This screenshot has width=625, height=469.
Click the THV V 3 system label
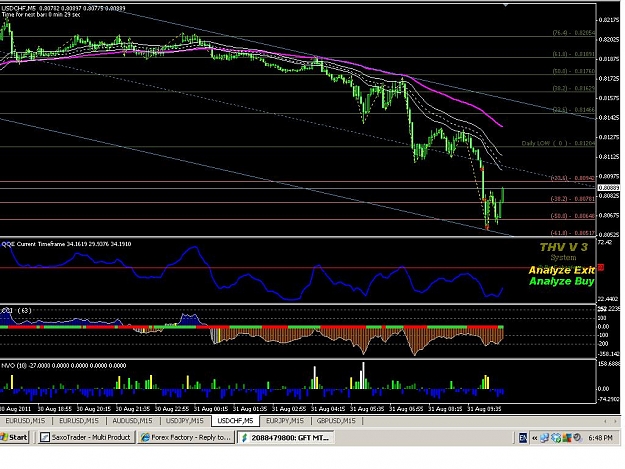(x=563, y=247)
